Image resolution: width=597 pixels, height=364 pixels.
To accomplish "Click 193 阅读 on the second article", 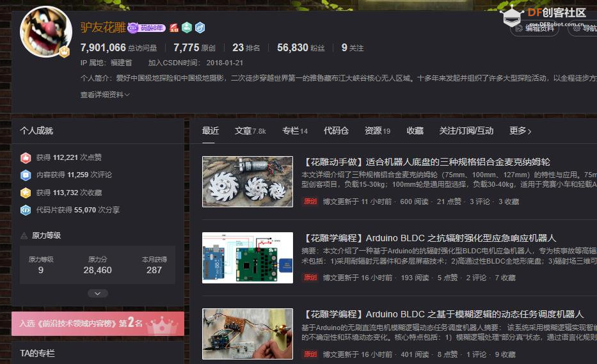I will (x=415, y=278).
